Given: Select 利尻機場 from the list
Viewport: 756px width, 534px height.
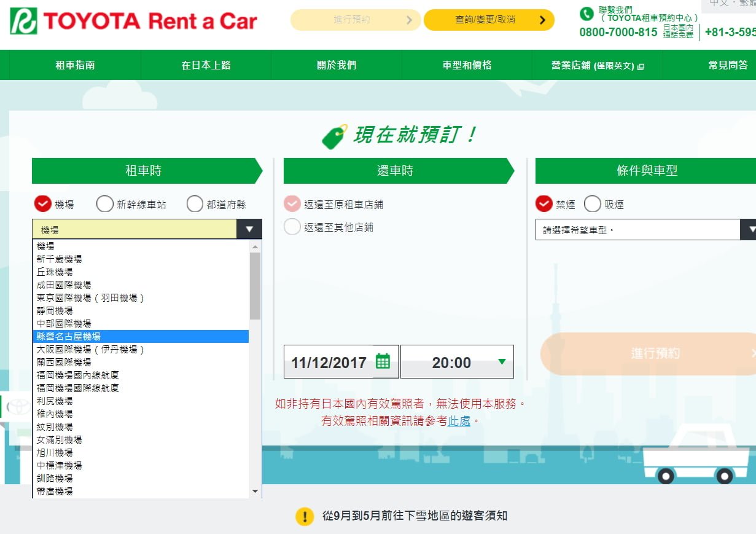Looking at the screenshot, I should pyautogui.click(x=141, y=401).
